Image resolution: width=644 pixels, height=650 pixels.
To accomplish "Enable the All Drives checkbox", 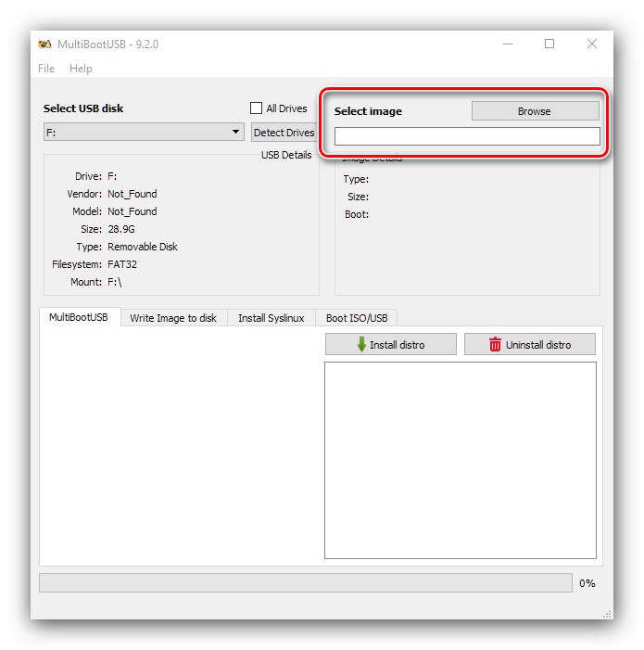I will point(256,108).
